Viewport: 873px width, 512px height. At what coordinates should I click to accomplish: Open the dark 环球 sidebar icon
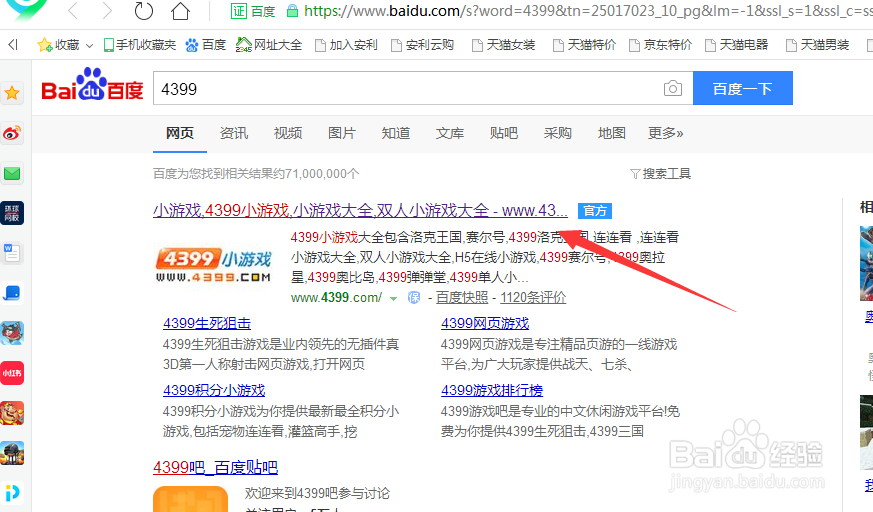[12, 213]
